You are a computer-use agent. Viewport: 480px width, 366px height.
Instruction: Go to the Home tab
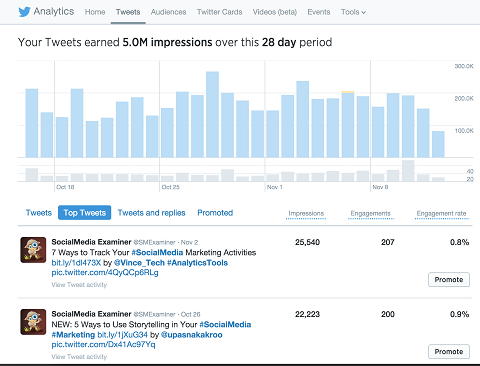[x=95, y=12]
